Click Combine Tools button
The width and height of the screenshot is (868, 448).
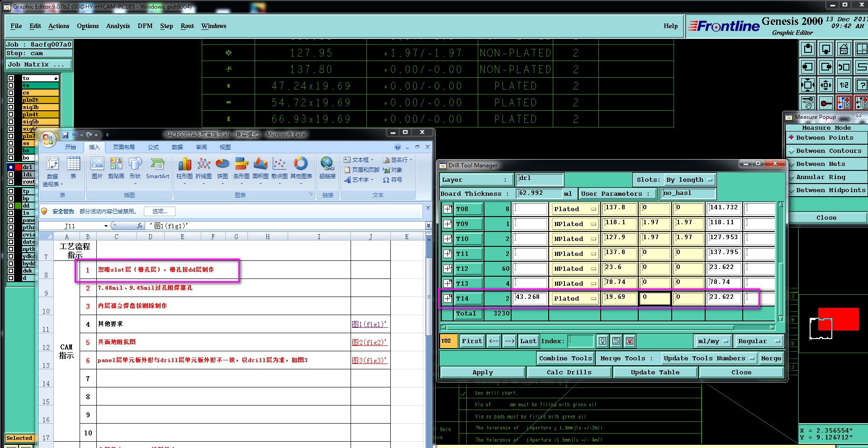coord(565,358)
